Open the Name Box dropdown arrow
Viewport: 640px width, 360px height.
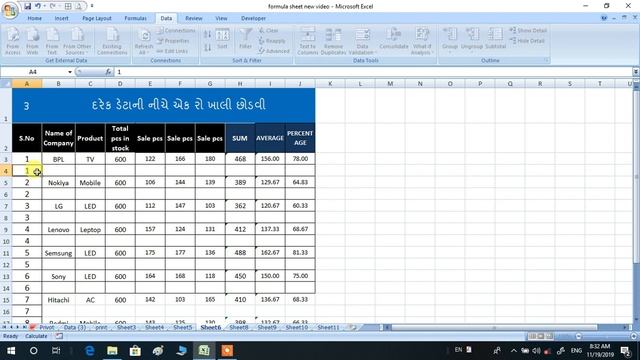pos(70,72)
